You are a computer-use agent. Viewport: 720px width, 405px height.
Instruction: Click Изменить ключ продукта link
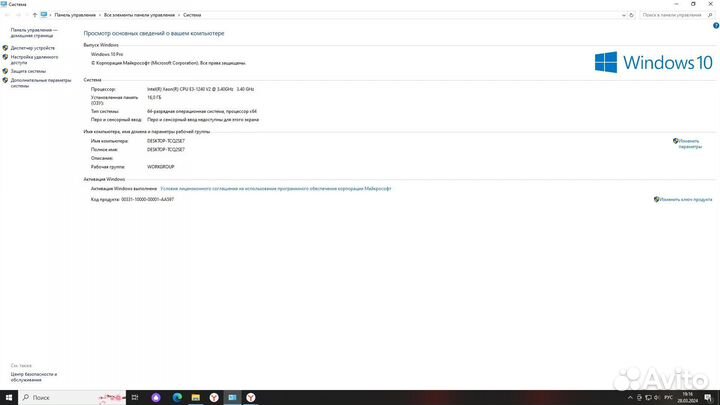[686, 199]
